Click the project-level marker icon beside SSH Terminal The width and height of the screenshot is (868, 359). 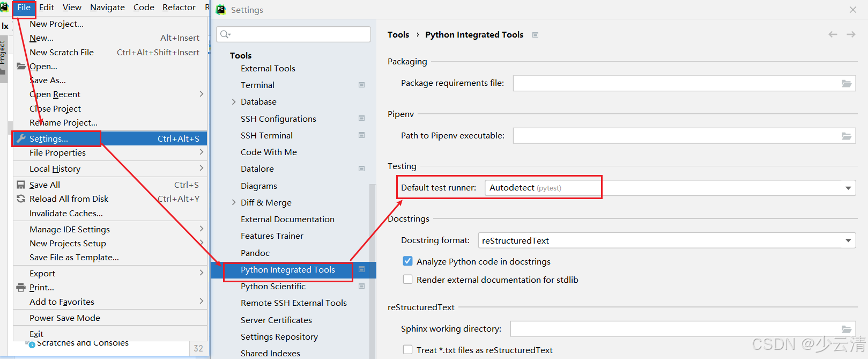coord(361,135)
